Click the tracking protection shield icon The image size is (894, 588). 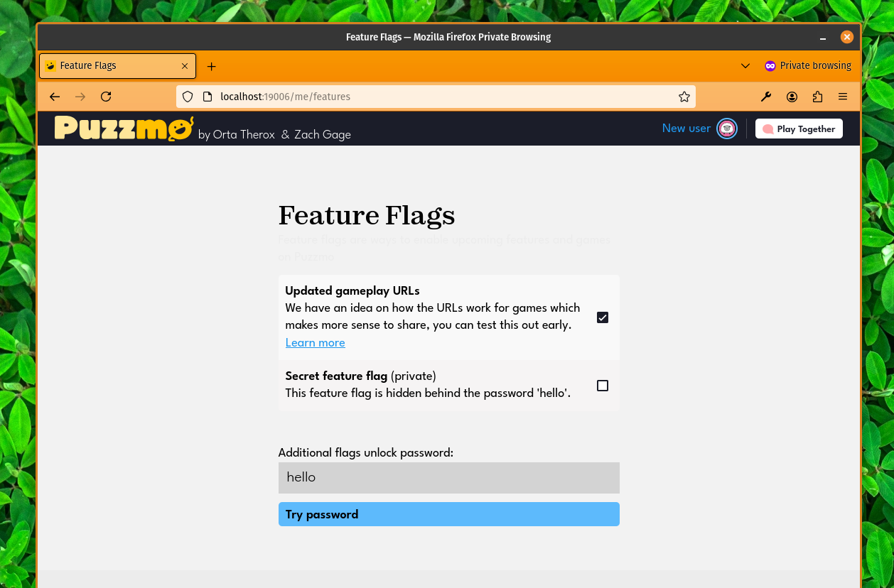click(x=187, y=97)
